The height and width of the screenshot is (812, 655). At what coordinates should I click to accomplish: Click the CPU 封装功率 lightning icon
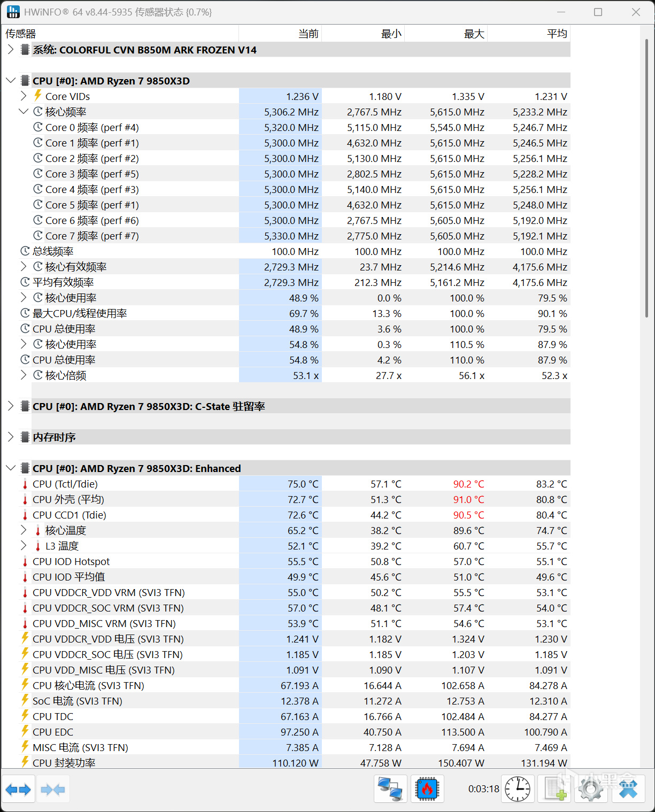coord(25,762)
